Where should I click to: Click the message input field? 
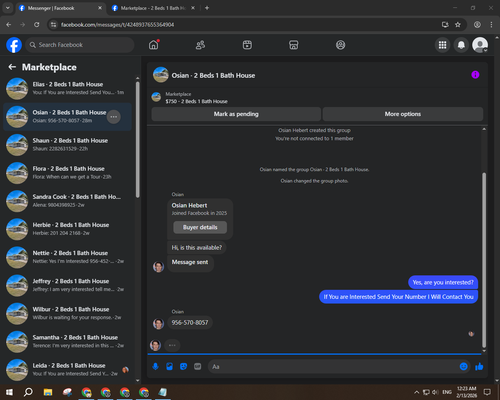click(x=333, y=367)
